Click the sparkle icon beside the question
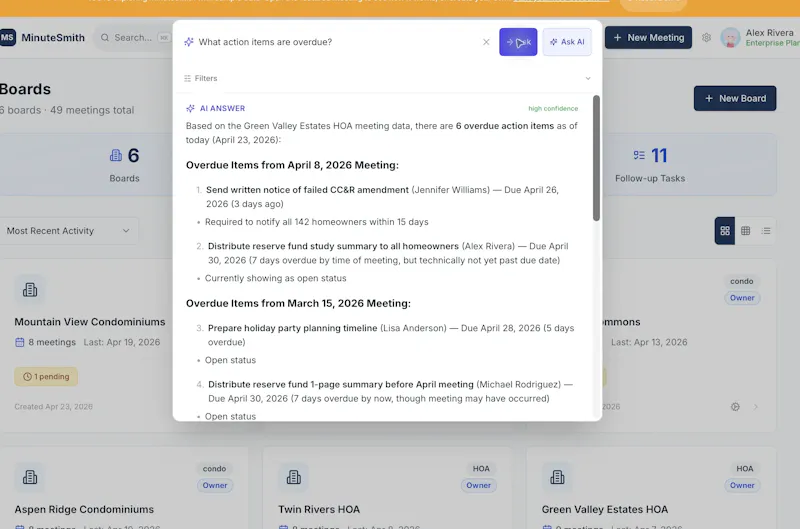 point(189,42)
